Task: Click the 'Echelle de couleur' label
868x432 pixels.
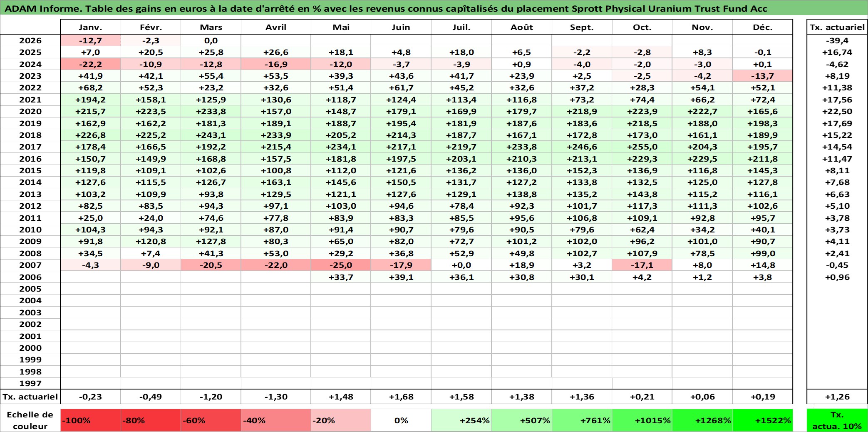Action: pos(30,420)
